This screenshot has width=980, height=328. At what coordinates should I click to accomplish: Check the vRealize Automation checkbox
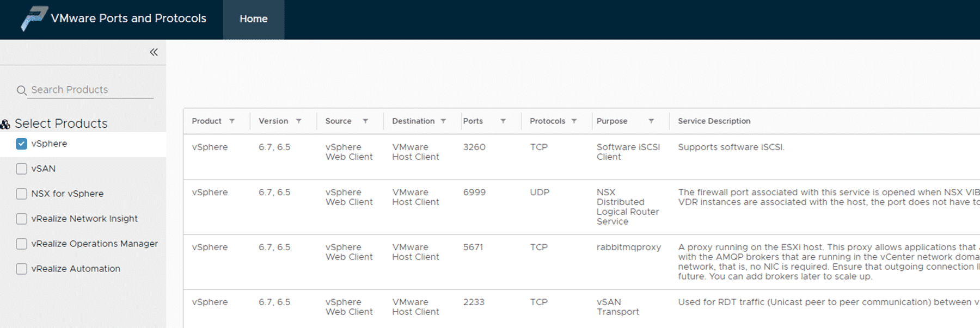click(21, 269)
